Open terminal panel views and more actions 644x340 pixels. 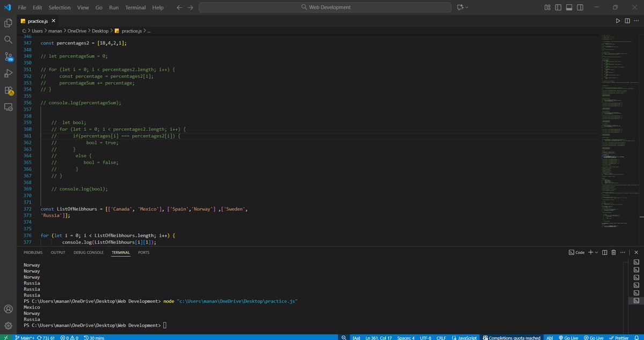pos(623,252)
